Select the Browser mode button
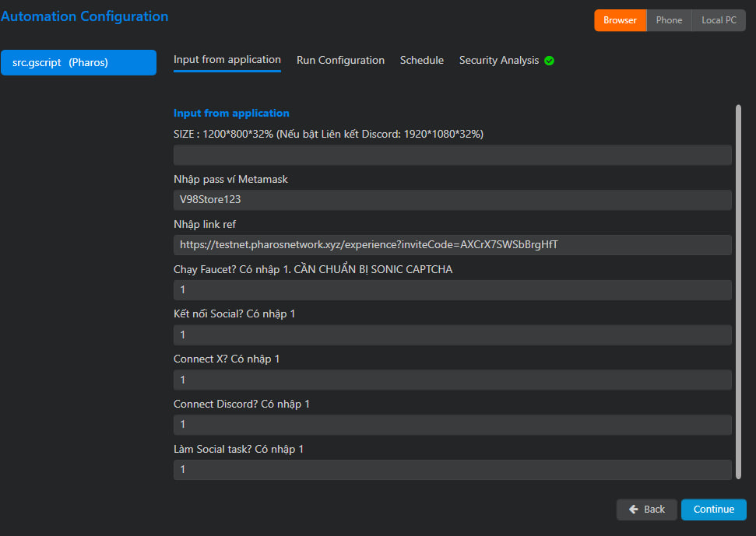The height and width of the screenshot is (536, 756). pyautogui.click(x=620, y=20)
